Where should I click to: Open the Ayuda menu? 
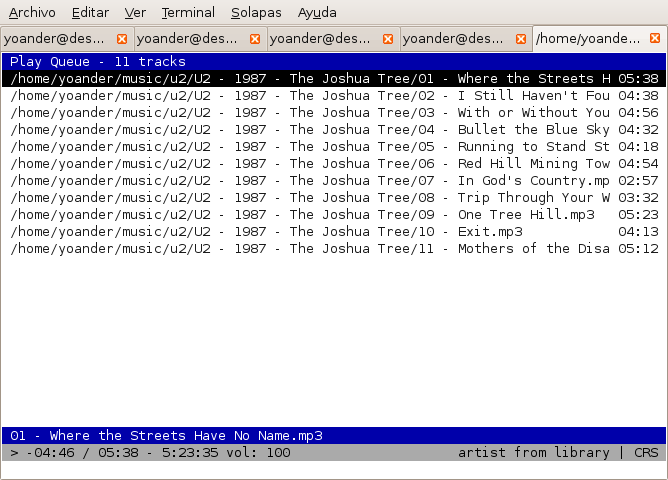click(x=317, y=13)
